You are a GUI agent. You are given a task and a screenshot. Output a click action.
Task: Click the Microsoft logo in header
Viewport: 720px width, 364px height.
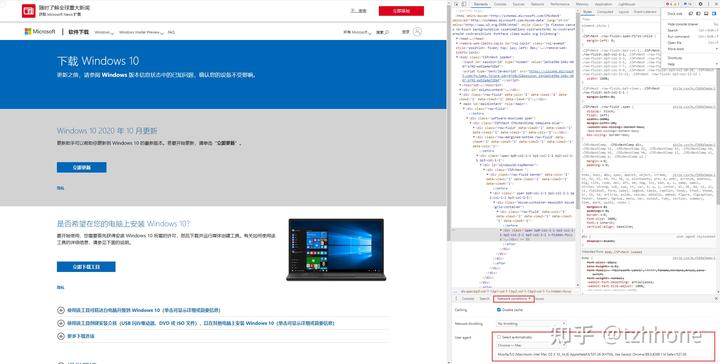(x=39, y=32)
